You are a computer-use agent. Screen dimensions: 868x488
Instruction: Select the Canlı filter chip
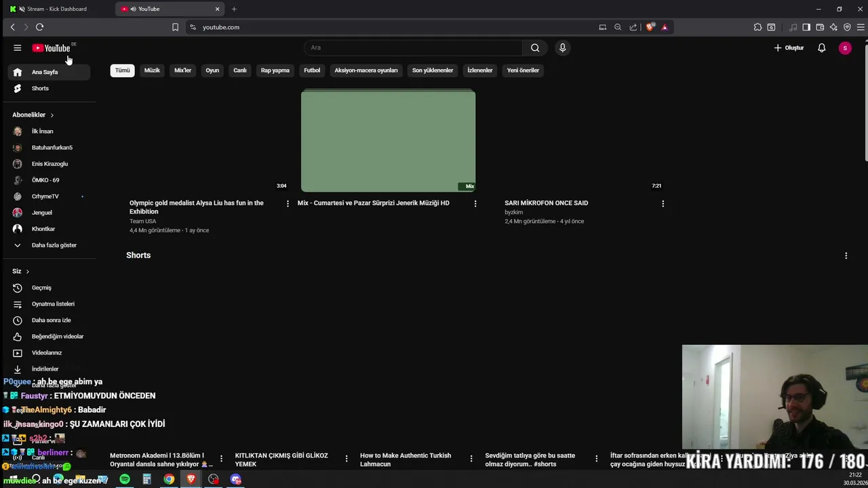pos(240,70)
